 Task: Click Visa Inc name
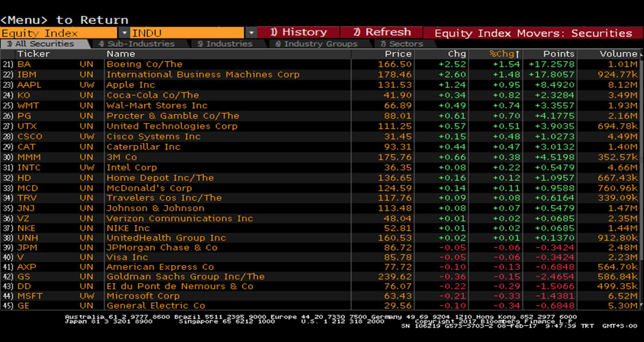pyautogui.click(x=127, y=257)
